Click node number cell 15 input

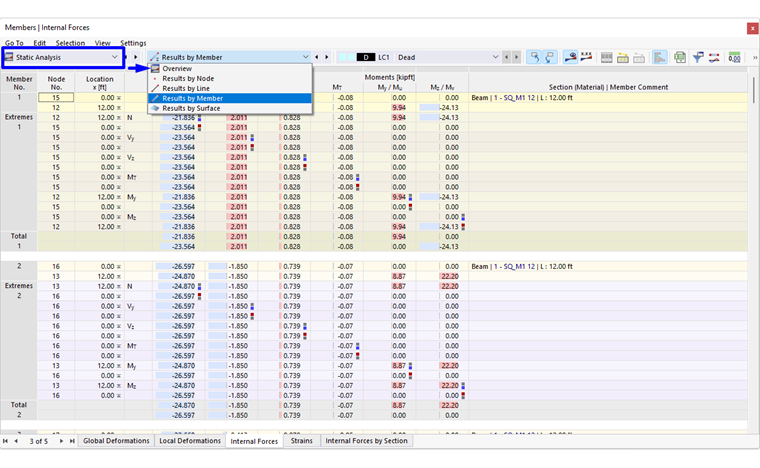(56, 98)
